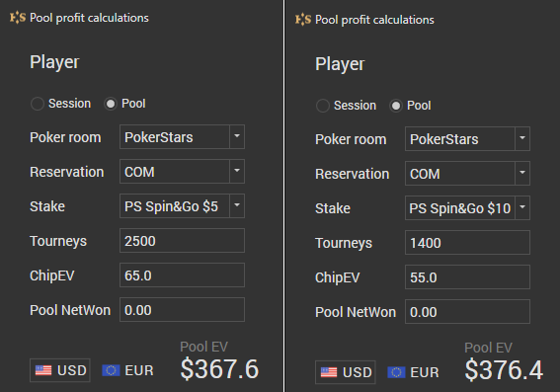The width and height of the screenshot is (560, 392).
Task: Click the ChipEV field showing 55.0
Action: tap(467, 277)
